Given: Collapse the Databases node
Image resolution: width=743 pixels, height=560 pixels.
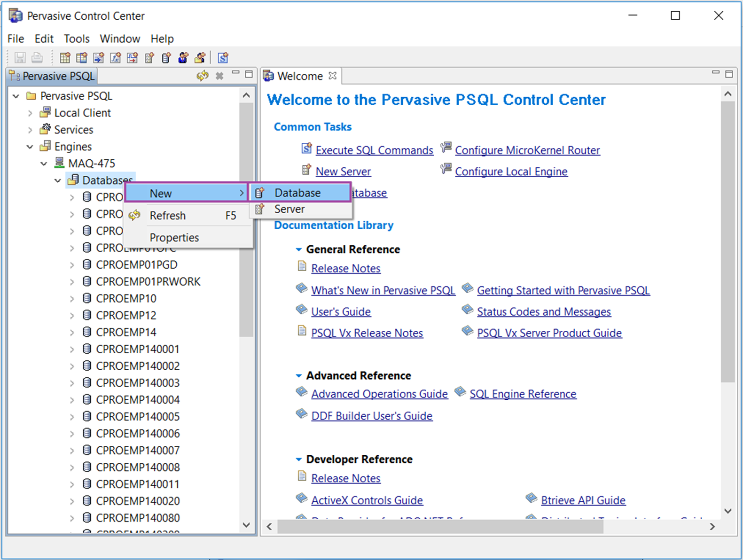Looking at the screenshot, I should coord(58,180).
